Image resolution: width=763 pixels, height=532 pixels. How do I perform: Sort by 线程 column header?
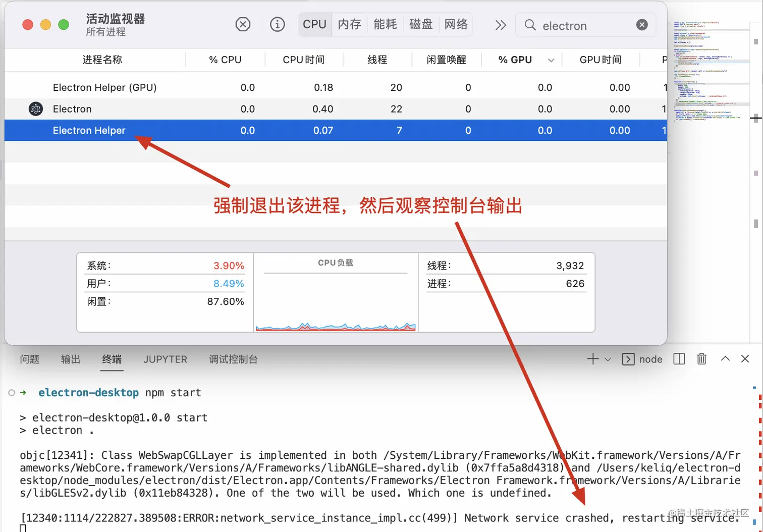(x=377, y=60)
